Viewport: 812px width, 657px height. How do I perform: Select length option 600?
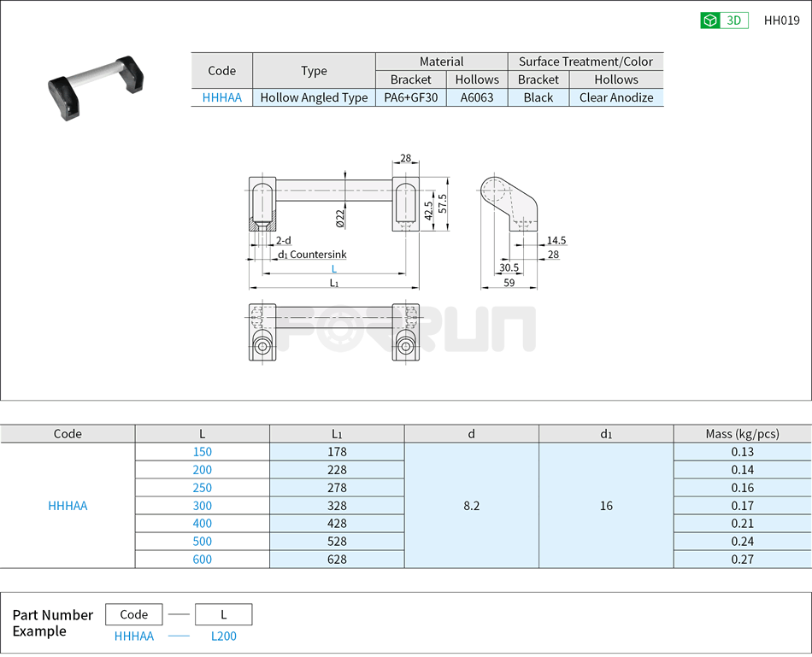201,560
